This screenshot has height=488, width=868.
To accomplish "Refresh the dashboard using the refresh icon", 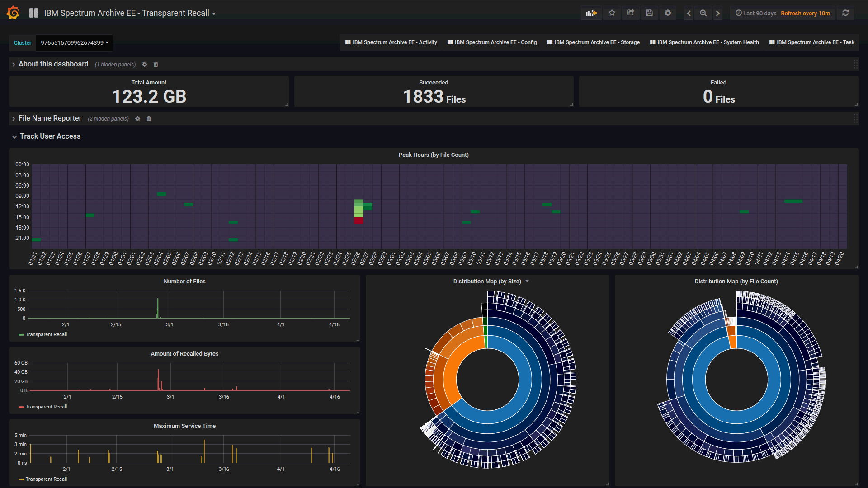I will point(846,13).
